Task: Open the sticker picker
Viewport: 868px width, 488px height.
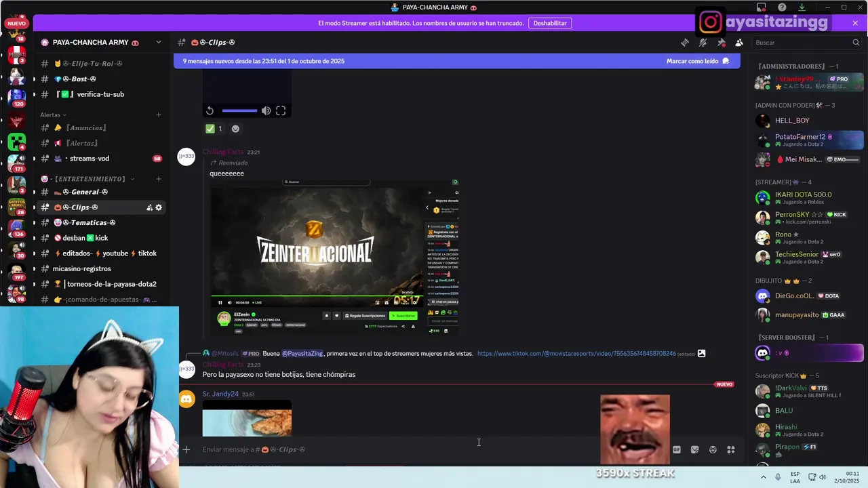Action: point(694,449)
